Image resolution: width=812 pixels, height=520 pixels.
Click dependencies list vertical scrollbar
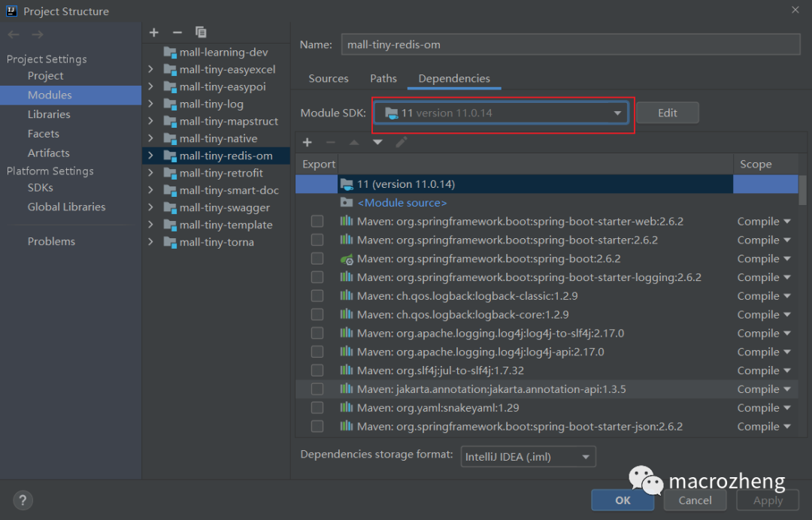tap(802, 190)
